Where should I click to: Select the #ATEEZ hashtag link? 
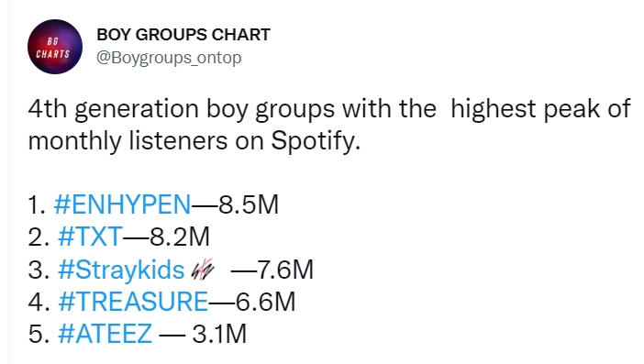(x=105, y=334)
